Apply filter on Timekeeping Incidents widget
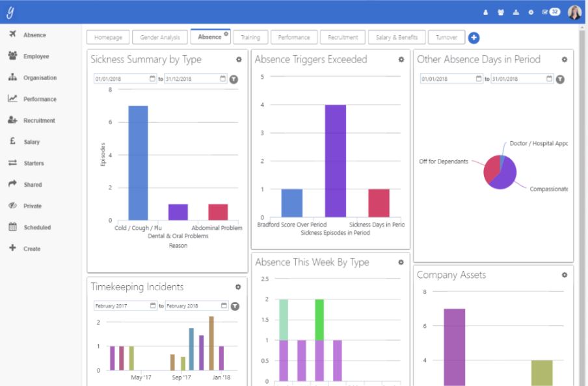588x386 pixels. click(x=235, y=306)
